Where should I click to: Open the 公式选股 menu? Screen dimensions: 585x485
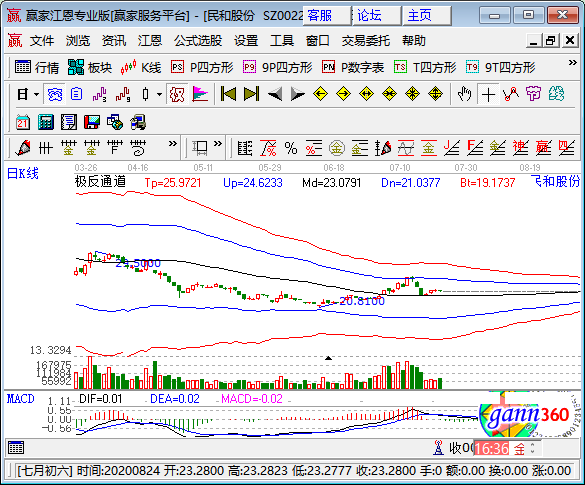198,40
